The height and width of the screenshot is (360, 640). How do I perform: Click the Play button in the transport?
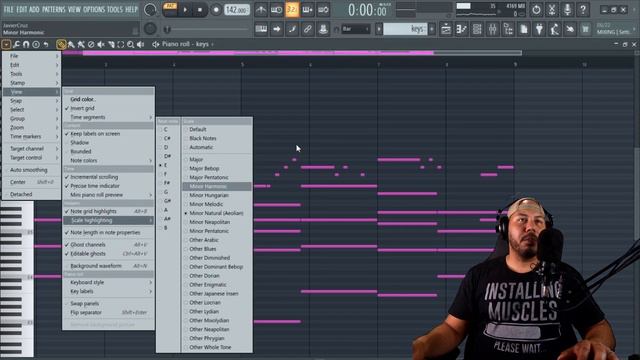pyautogui.click(x=185, y=9)
